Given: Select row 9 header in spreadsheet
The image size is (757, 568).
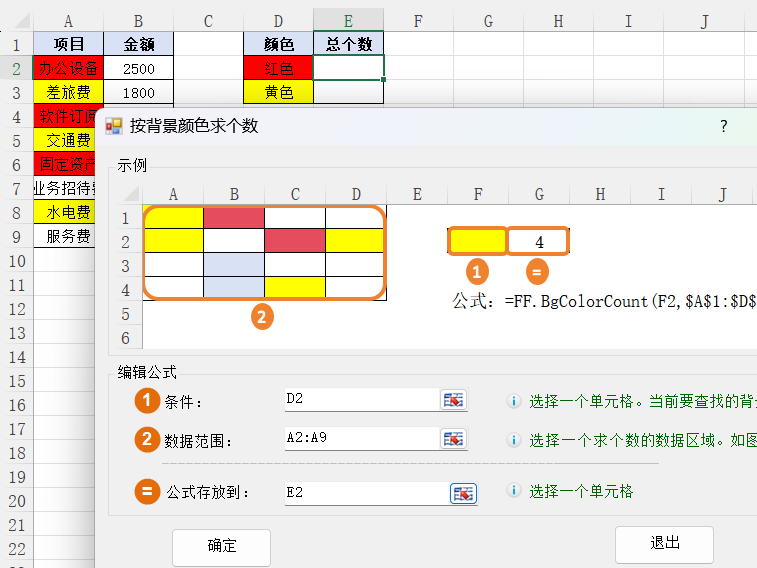Looking at the screenshot, I should (16, 236).
